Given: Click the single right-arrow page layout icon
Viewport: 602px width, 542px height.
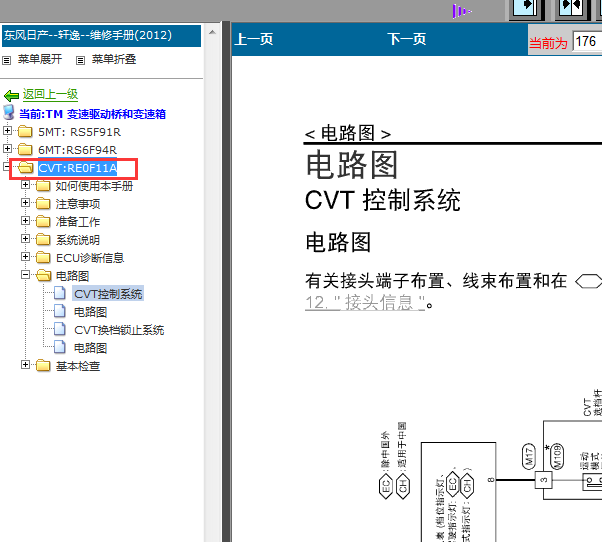Looking at the screenshot, I should click(526, 9).
